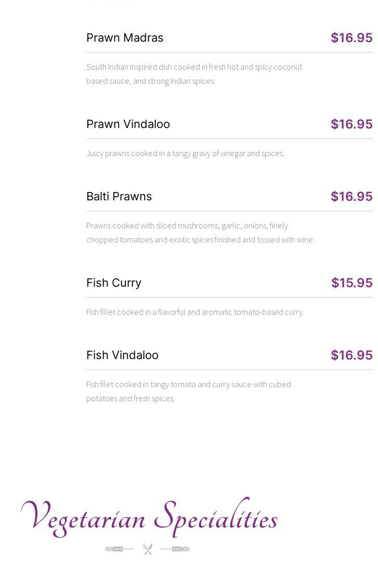Click the Prawn Madras coconut sauce description
Viewport: 378px width, 588px height.
pyautogui.click(x=194, y=74)
